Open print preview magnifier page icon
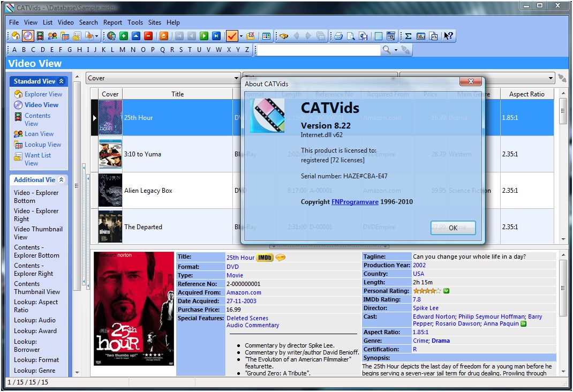Viewport: 573px width, 392px height. [351, 36]
